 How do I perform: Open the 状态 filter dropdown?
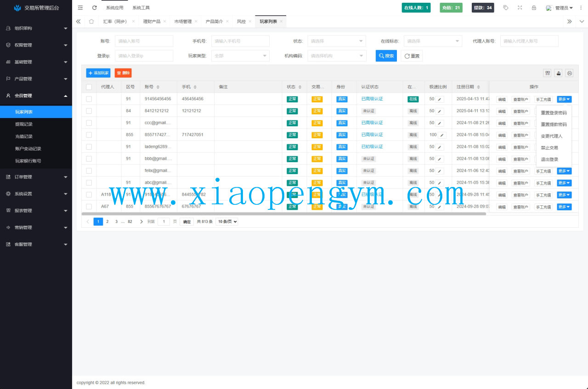[x=337, y=41]
